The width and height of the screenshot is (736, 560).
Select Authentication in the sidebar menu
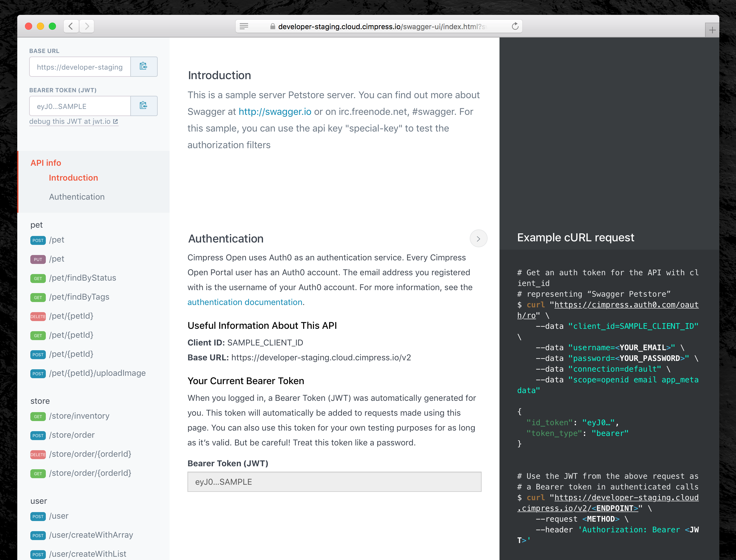point(77,197)
